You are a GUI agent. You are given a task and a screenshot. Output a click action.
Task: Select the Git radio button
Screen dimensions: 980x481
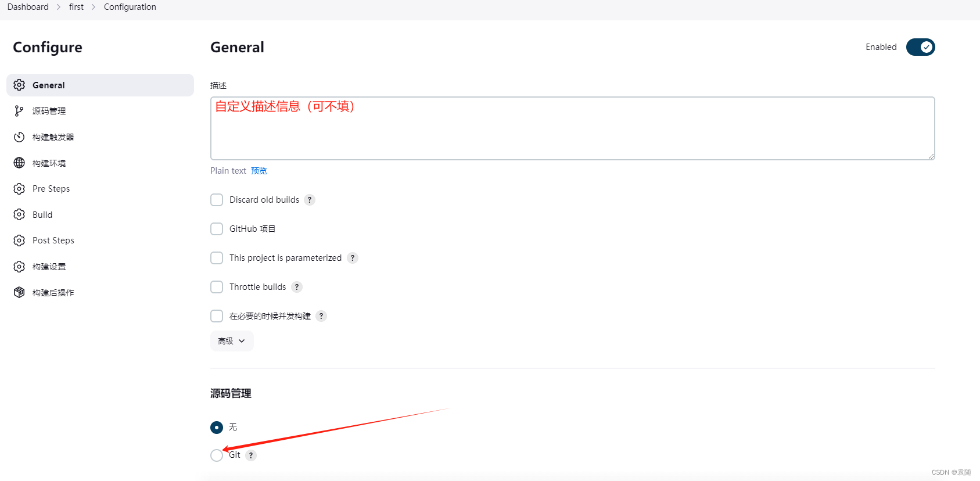pyautogui.click(x=217, y=455)
